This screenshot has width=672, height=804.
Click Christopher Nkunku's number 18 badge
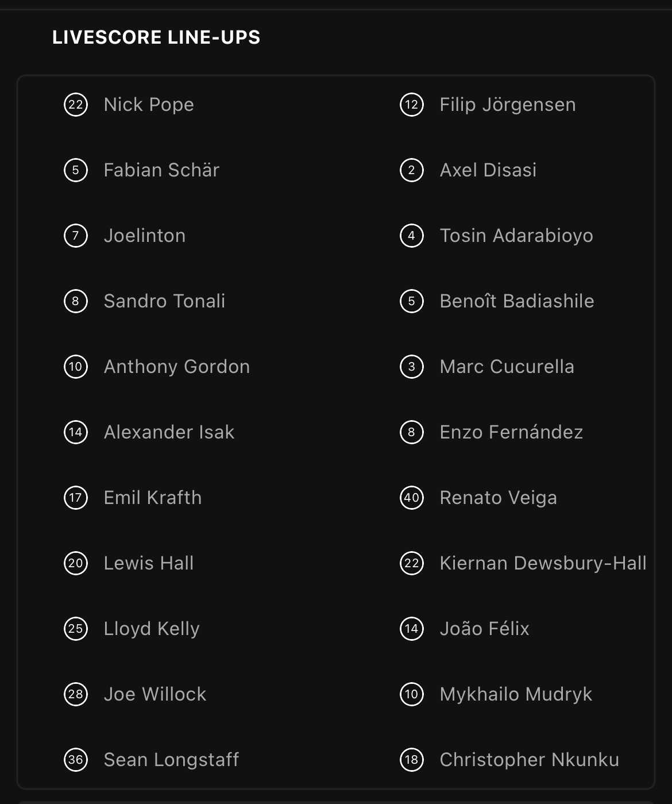coord(412,760)
